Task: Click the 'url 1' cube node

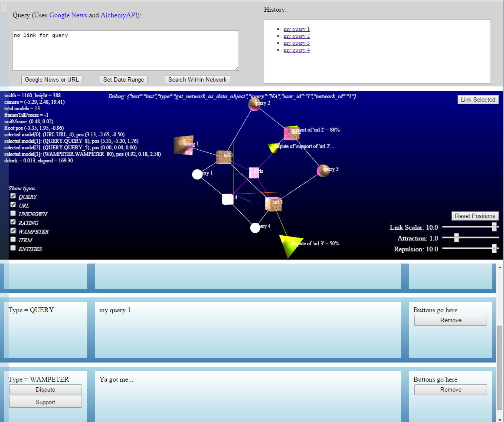Action: click(223, 157)
